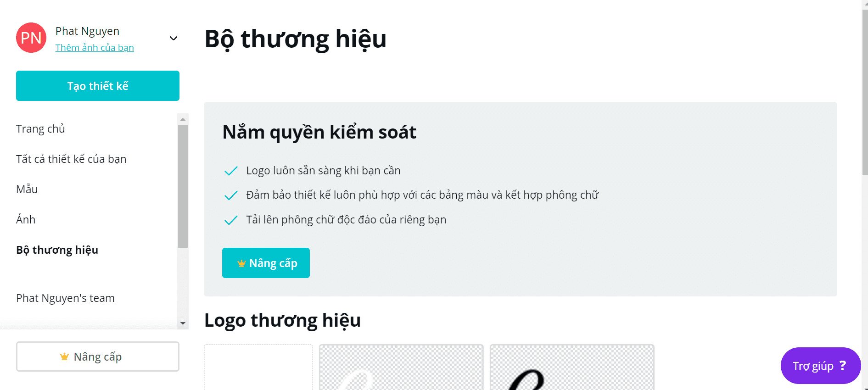Image resolution: width=868 pixels, height=390 pixels.
Task: Open 'Tất cả thiết kế của bạn'
Action: (x=71, y=159)
